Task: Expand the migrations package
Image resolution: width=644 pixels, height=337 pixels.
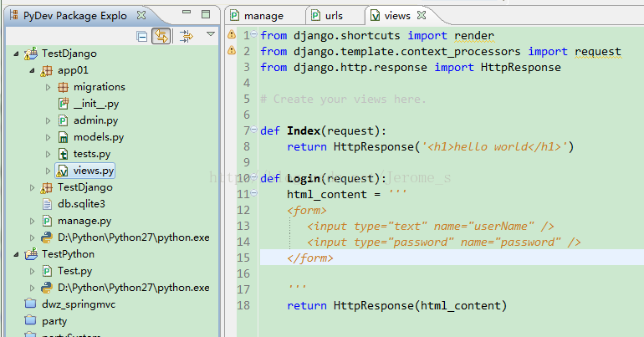Action: 48,87
